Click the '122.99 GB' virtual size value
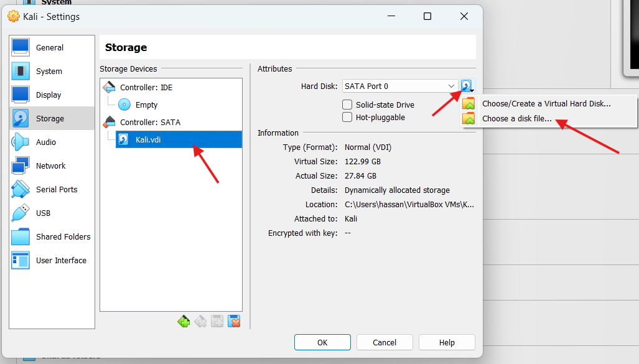Screen dimensions: 639x364 coord(363,161)
